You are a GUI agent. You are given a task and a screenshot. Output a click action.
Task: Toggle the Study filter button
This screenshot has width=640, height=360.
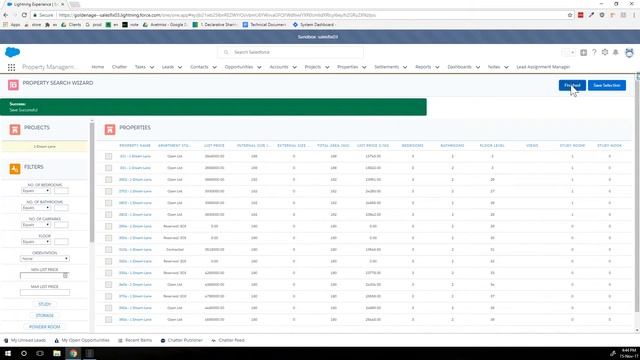[44, 304]
